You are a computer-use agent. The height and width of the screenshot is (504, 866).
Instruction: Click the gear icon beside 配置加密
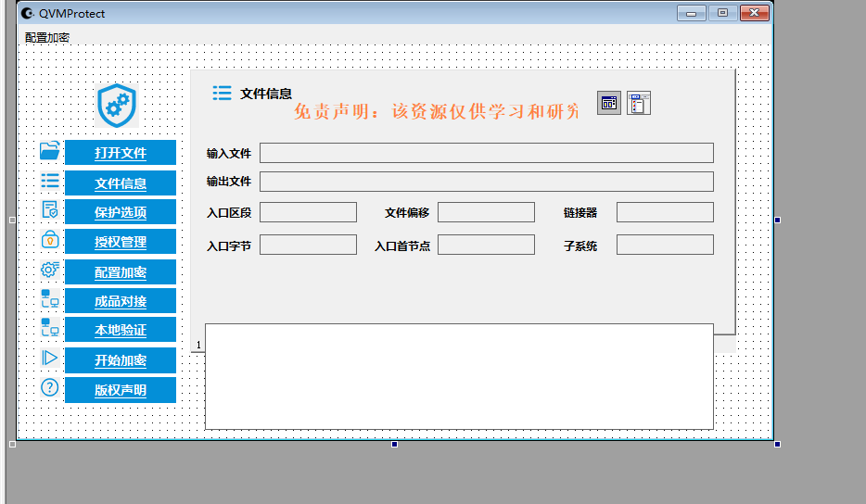pos(50,270)
